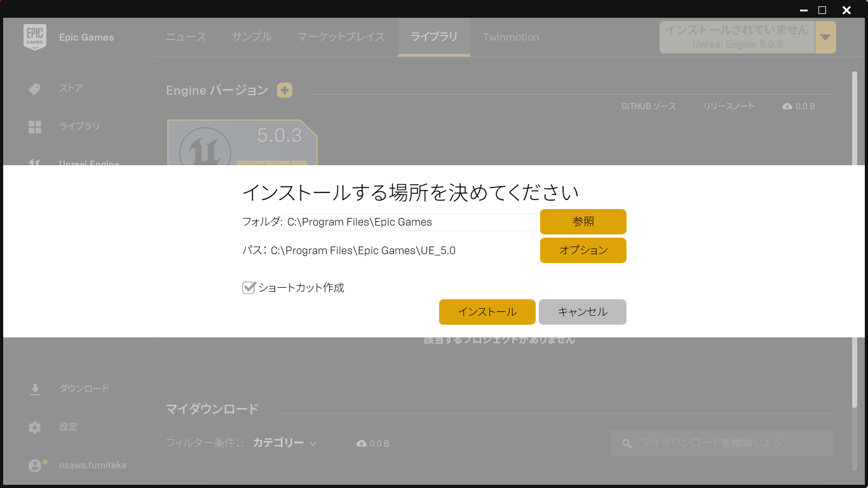Click the マイダウンロードを検索しよう search field
This screenshot has width=868, height=488.
tap(722, 443)
